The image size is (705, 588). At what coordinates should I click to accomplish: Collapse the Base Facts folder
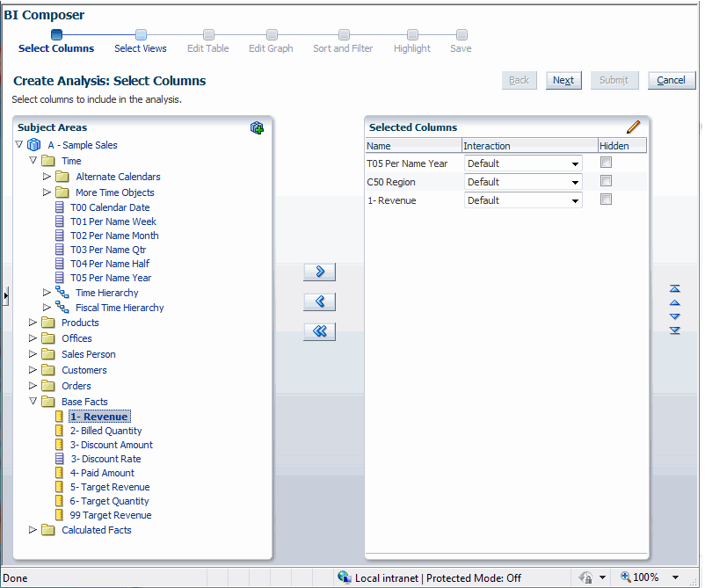[x=33, y=402]
